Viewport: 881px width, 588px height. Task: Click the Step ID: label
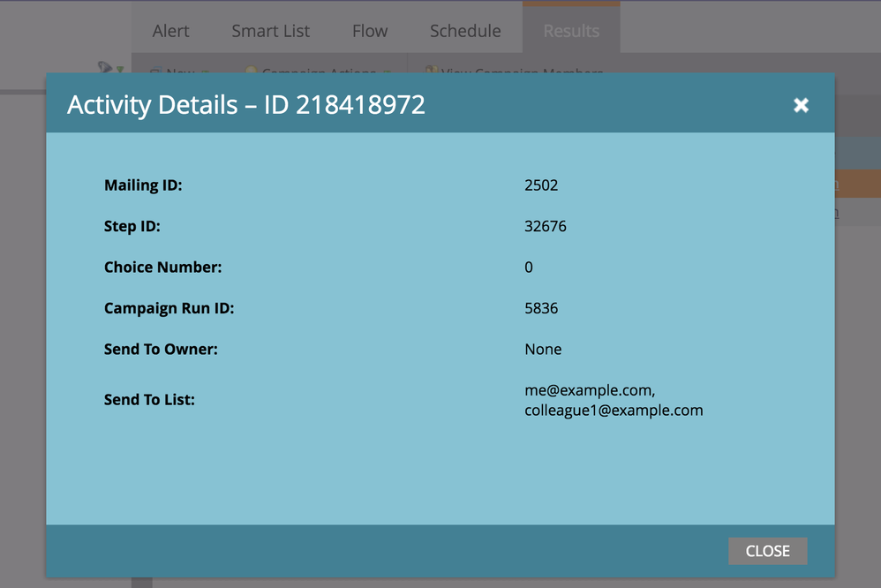pyautogui.click(x=132, y=226)
